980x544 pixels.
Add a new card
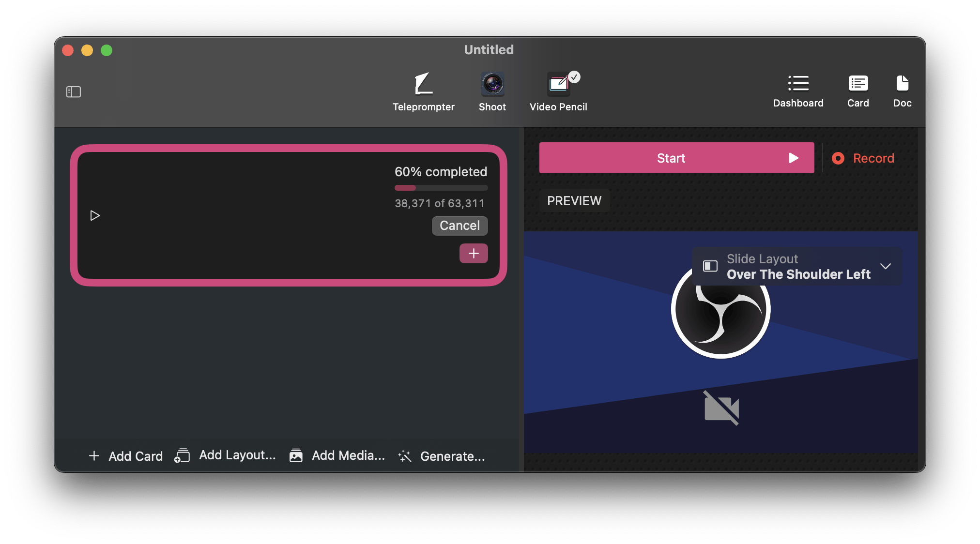point(126,456)
